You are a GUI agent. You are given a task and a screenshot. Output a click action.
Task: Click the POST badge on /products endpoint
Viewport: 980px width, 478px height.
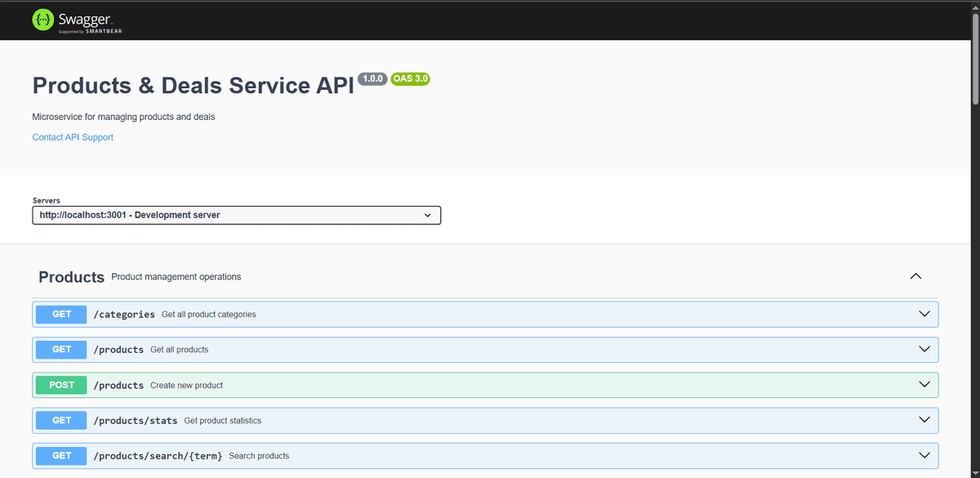pos(60,384)
